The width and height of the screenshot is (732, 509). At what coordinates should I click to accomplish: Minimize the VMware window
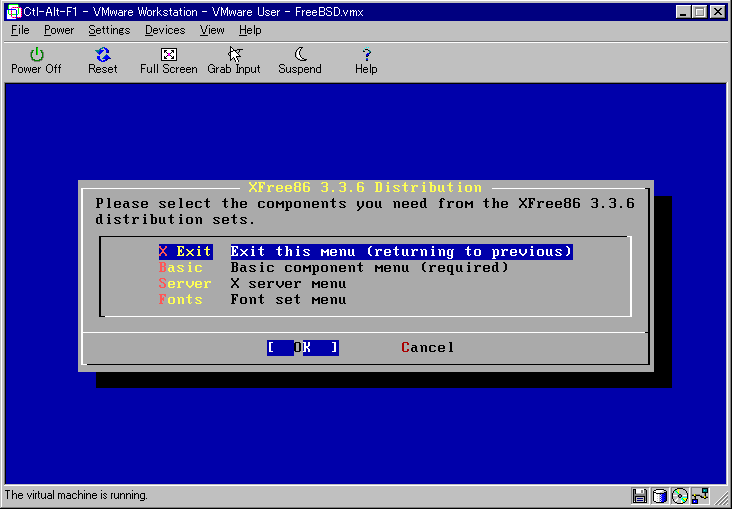pos(683,12)
